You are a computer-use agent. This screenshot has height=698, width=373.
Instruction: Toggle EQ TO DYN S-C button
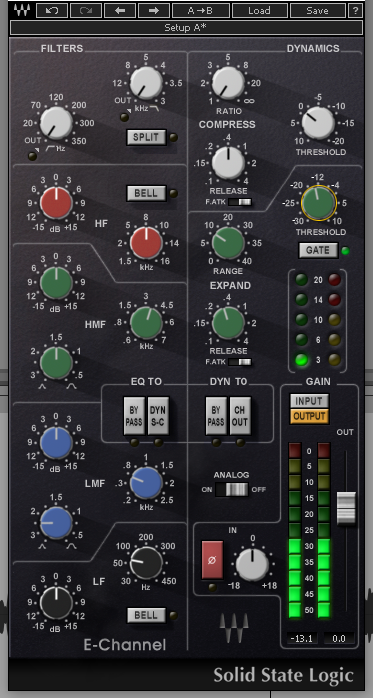point(158,415)
